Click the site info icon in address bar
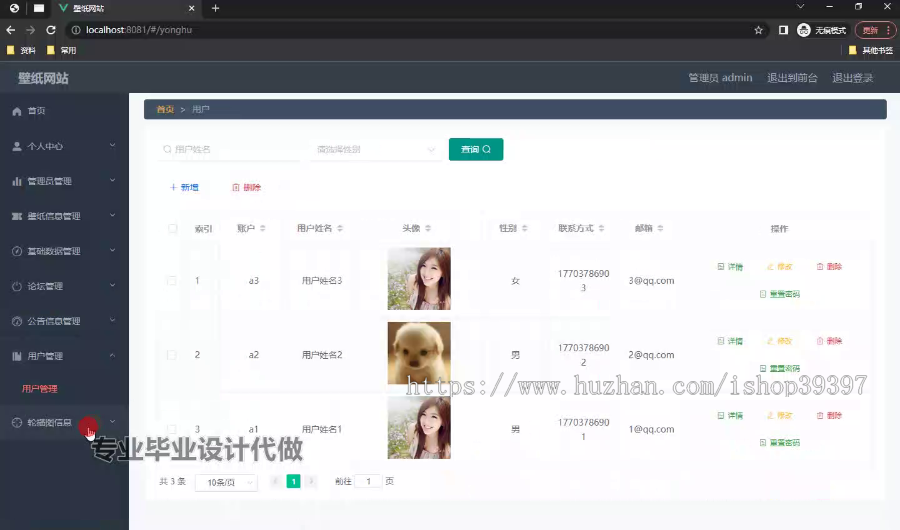This screenshot has width=900, height=530. [x=76, y=30]
